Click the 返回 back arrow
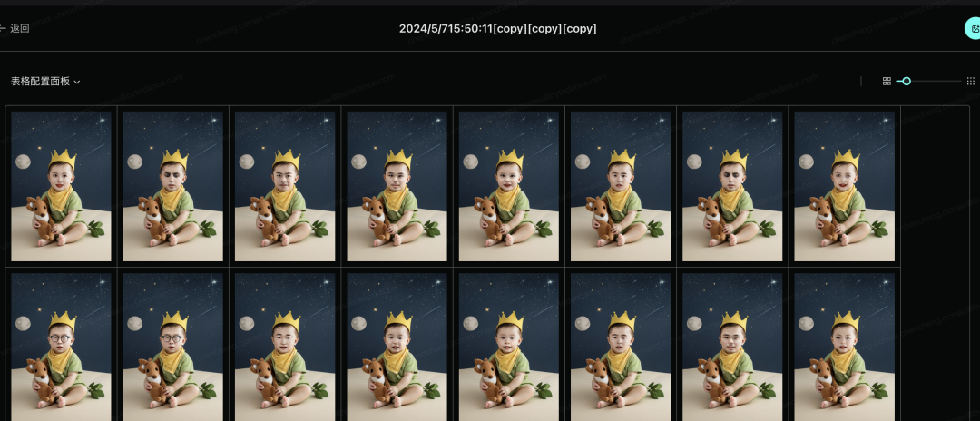 tap(2, 28)
